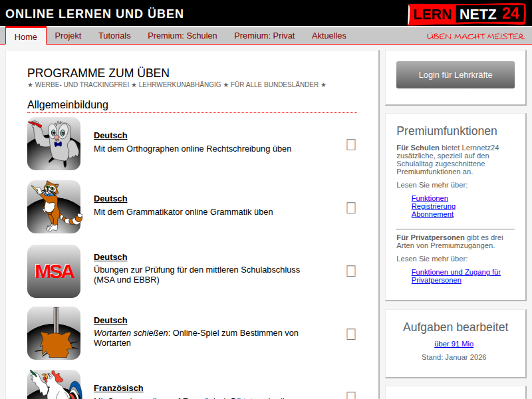Open Premium: Privat menu item

tap(264, 36)
